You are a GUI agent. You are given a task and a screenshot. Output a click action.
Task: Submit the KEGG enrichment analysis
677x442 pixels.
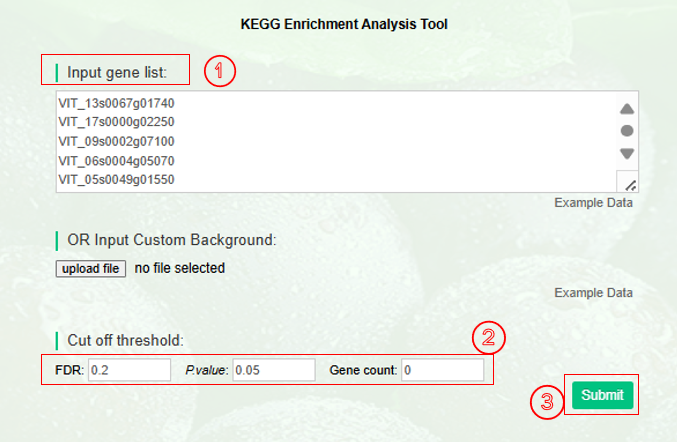602,395
